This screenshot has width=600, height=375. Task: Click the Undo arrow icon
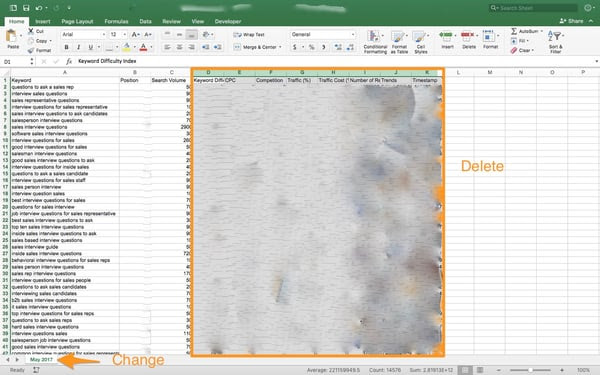[x=39, y=8]
